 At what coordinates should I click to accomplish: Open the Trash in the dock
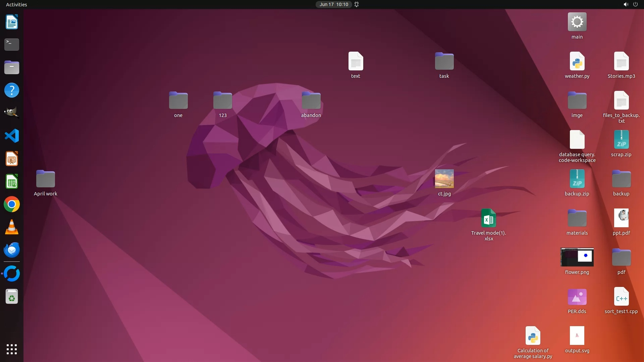(12, 297)
